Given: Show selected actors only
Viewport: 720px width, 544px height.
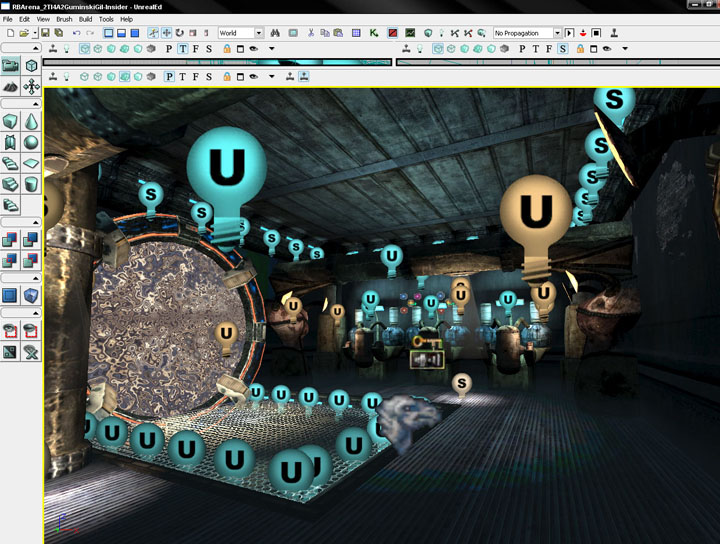Looking at the screenshot, I should click(10, 331).
